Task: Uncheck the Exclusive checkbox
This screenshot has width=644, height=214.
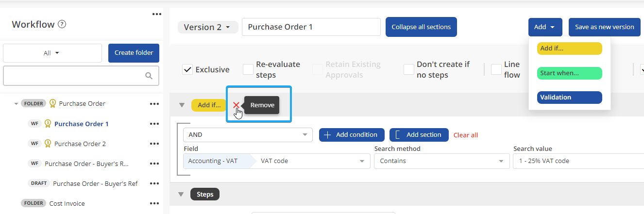Action: [x=187, y=69]
